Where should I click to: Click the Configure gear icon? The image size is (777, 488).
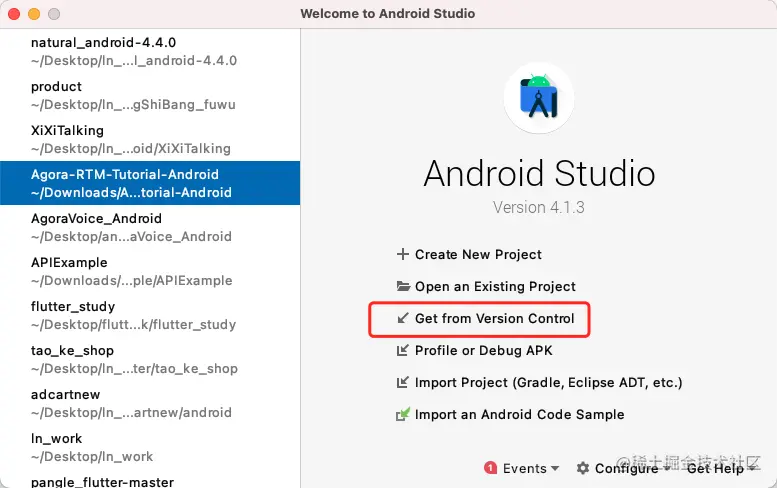583,468
